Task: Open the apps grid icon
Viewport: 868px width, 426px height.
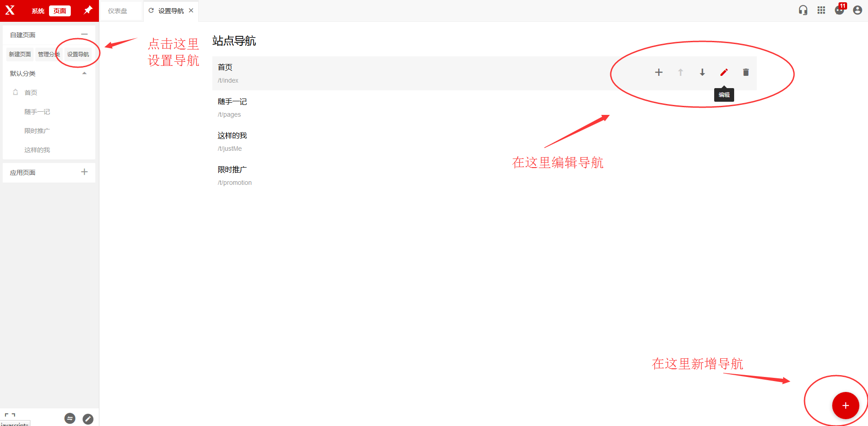Action: click(821, 10)
